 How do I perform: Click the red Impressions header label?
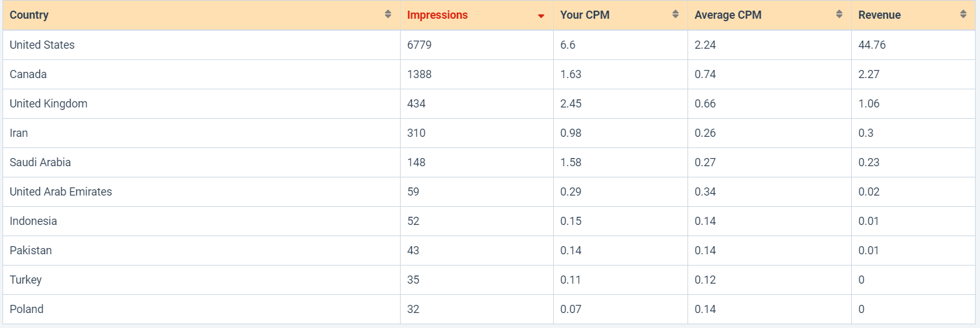coord(437,15)
